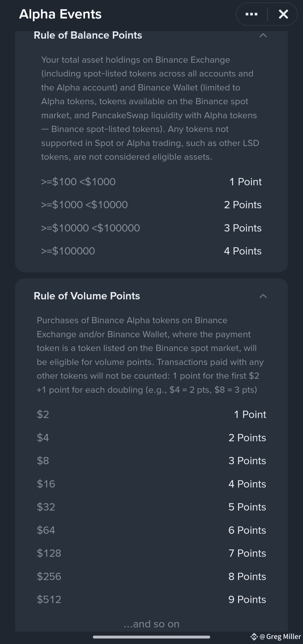Select the >=$100 <$1000 balance tier row

pyautogui.click(x=151, y=182)
